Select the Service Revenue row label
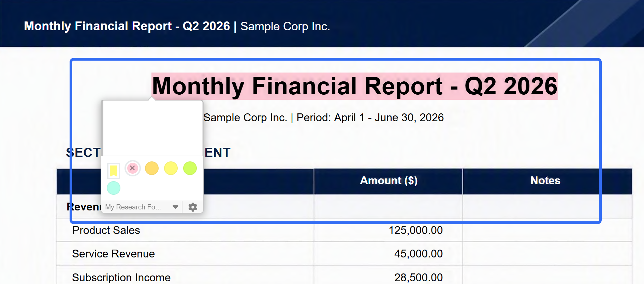This screenshot has height=284, width=644. click(x=114, y=254)
